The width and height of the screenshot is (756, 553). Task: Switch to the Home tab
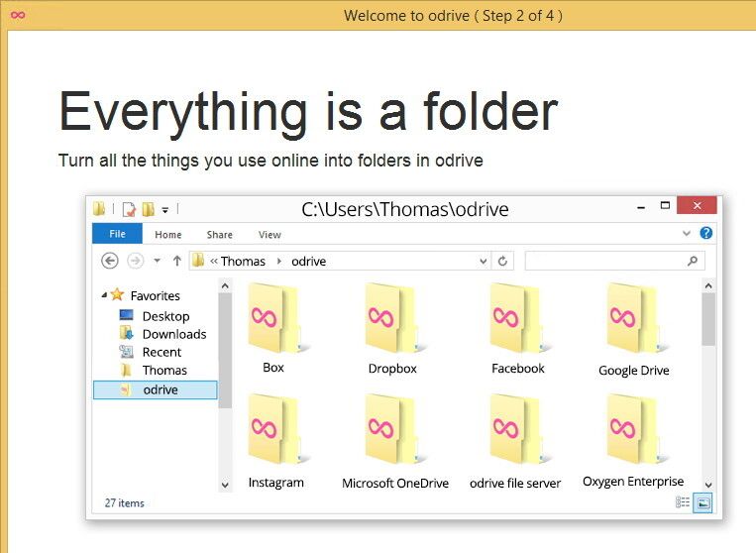click(168, 234)
